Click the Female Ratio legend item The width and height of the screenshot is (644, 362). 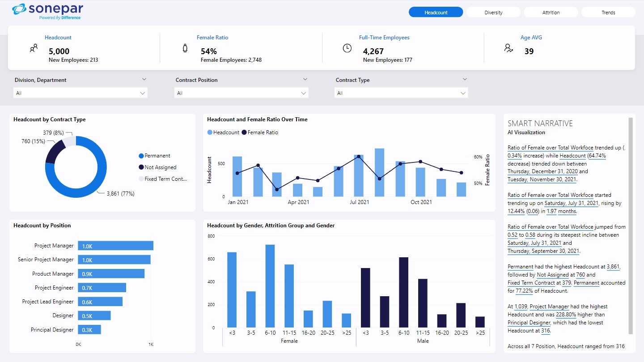[x=260, y=132]
